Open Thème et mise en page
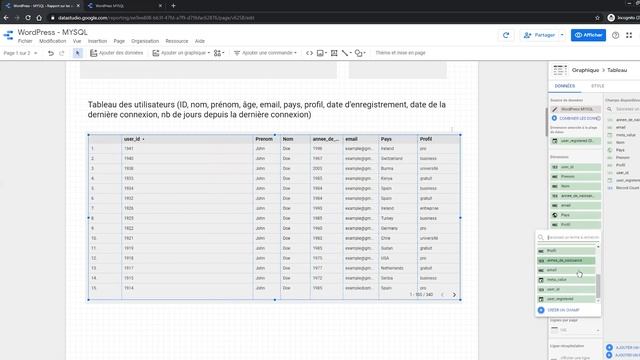 point(400,53)
